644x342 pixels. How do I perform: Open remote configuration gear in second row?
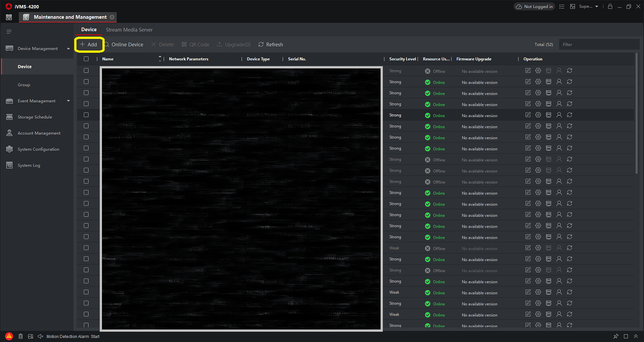[538, 82]
